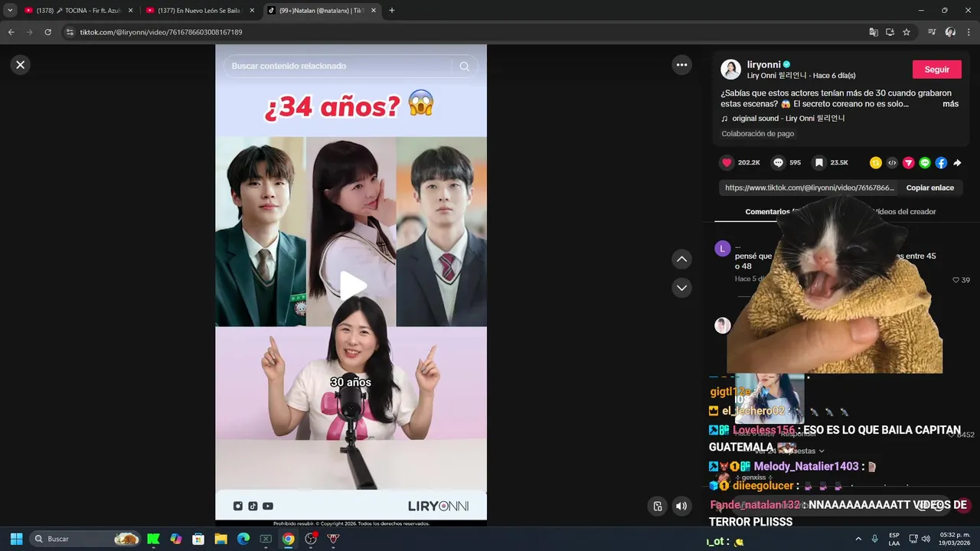This screenshot has height=551, width=980.
Task: Send to friends with the pink arrow icon
Action: 908,162
